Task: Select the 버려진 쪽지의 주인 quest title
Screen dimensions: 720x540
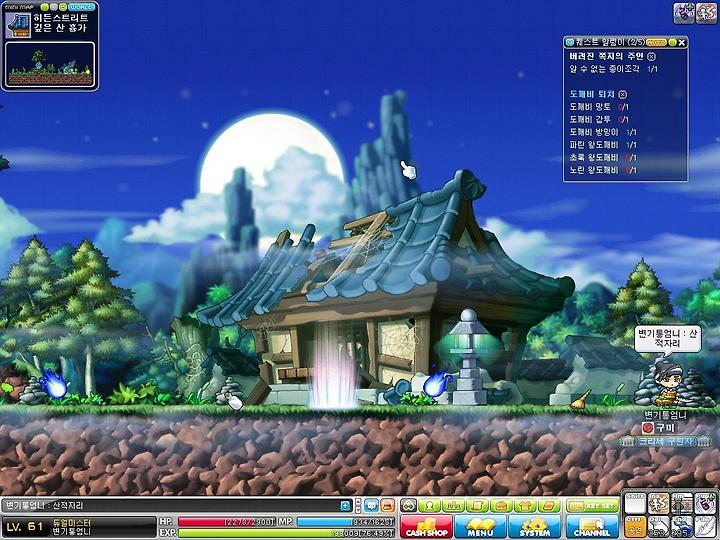Action: click(606, 56)
